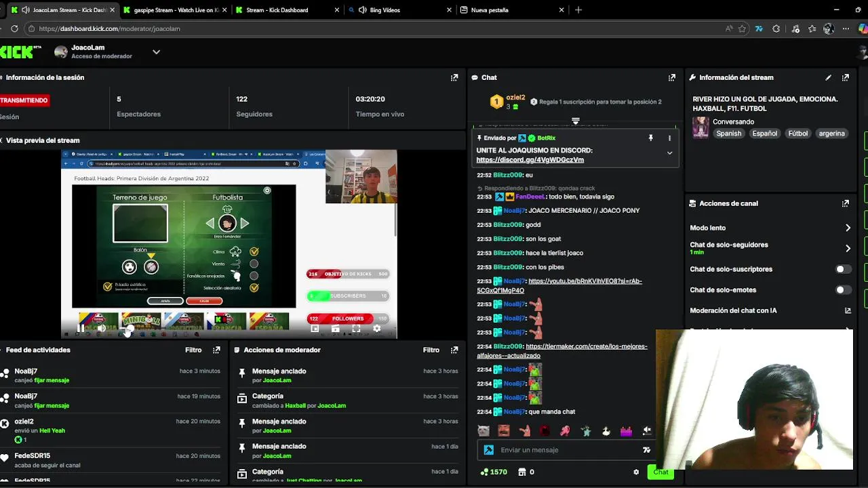Image resolution: width=868 pixels, height=488 pixels.
Task: Click FanDeeeL username in chat
Action: coord(530,197)
